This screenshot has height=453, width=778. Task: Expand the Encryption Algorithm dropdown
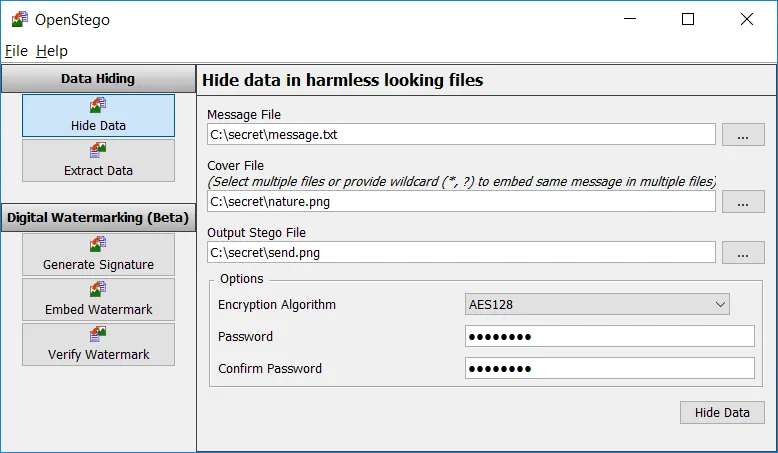point(597,304)
